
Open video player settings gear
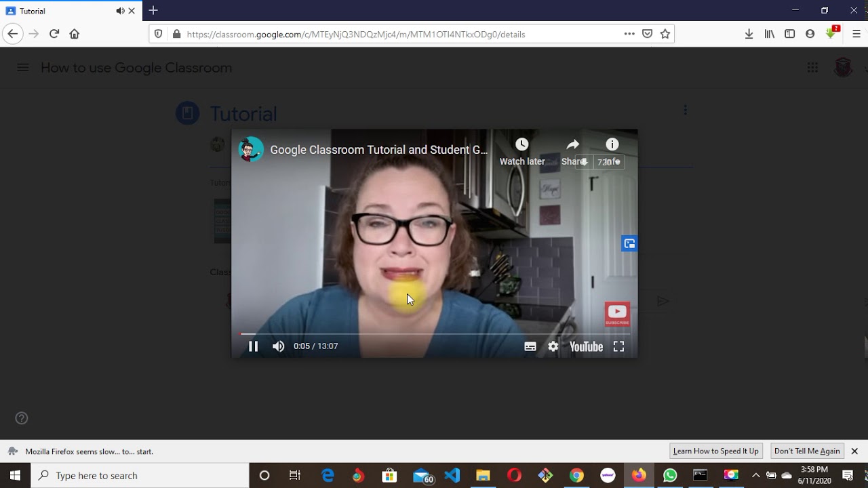tap(553, 346)
